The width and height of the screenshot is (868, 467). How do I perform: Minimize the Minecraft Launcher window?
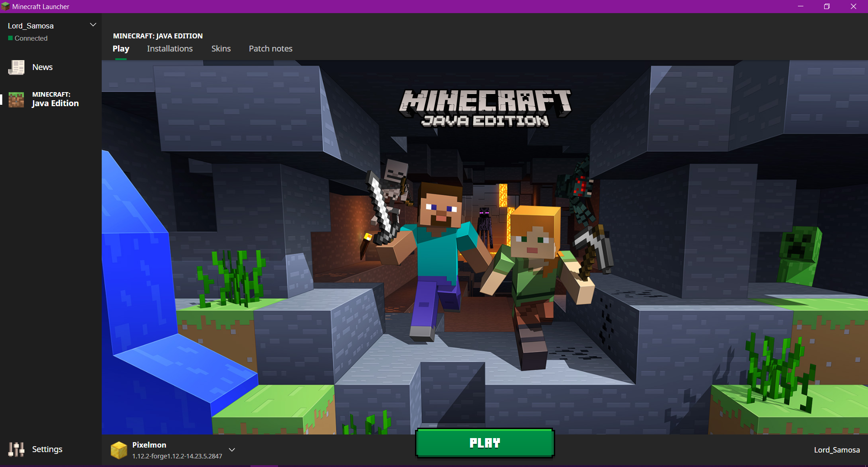click(x=800, y=6)
